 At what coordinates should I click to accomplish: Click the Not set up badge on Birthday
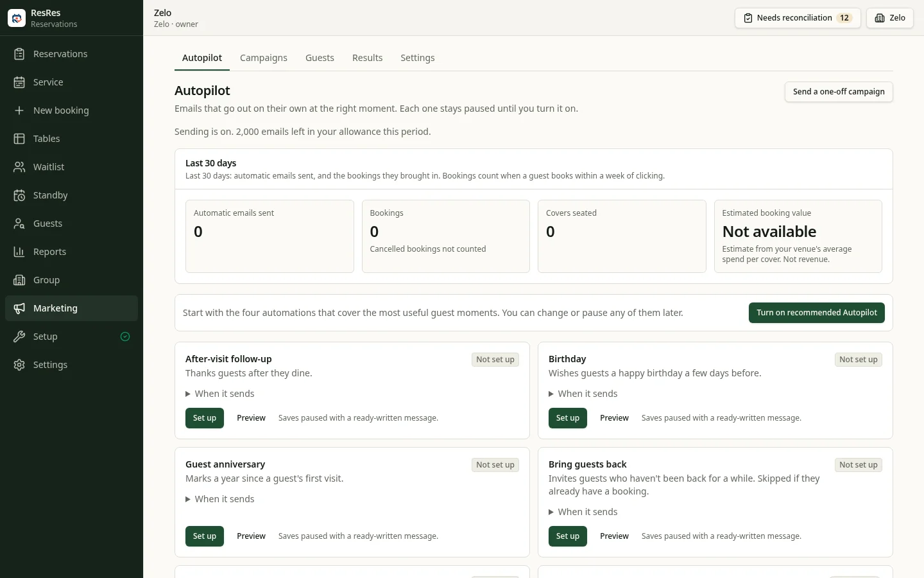(x=859, y=360)
